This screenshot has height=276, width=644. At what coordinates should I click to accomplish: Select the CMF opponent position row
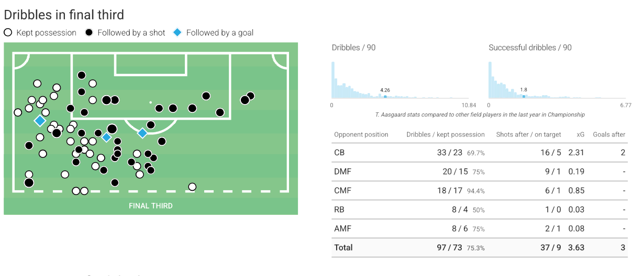(480, 191)
